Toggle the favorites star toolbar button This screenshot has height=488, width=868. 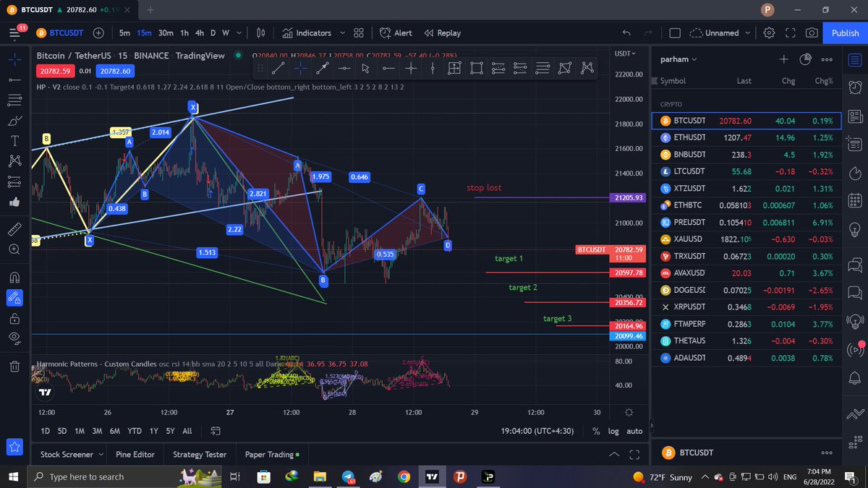click(13, 447)
